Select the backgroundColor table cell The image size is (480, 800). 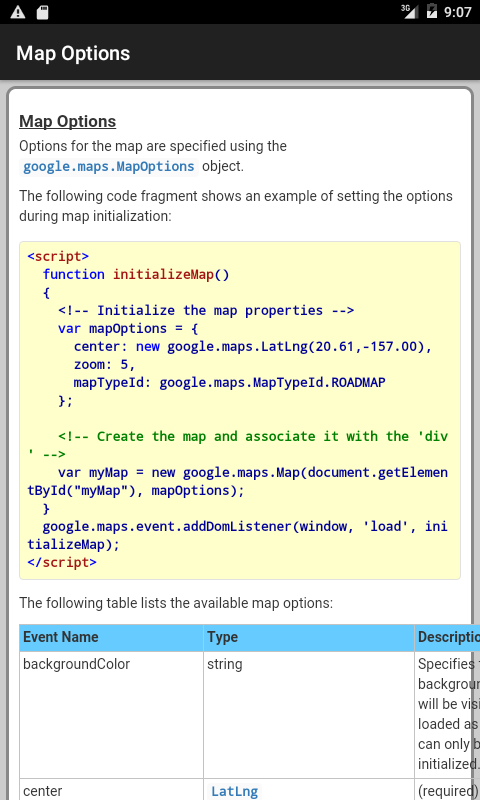tap(111, 715)
